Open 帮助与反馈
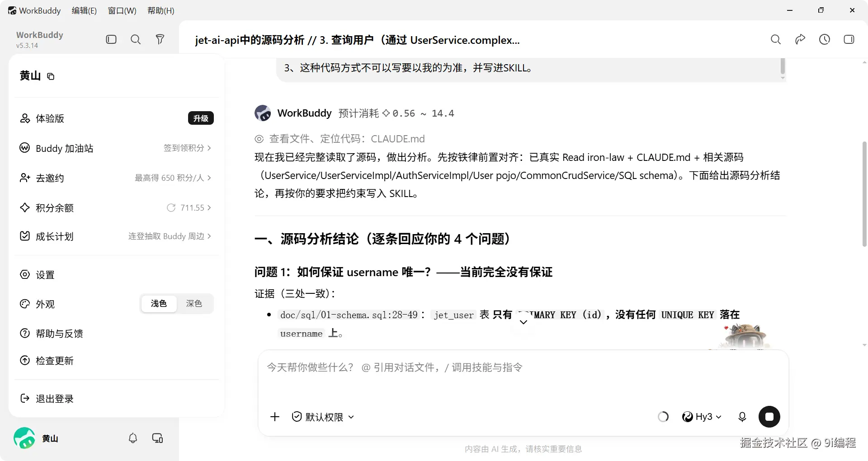This screenshot has height=461, width=868. point(116,334)
